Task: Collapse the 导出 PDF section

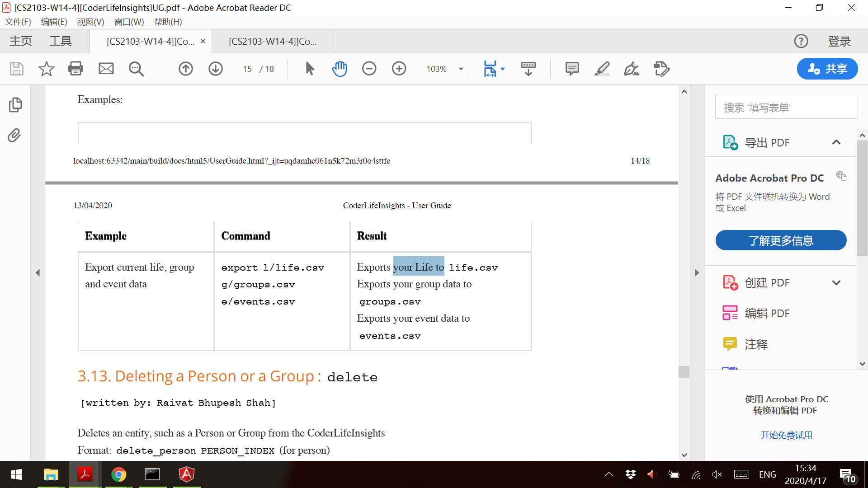Action: (836, 142)
